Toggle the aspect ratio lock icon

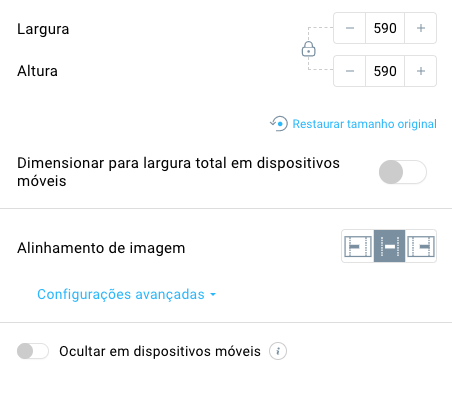click(x=308, y=49)
